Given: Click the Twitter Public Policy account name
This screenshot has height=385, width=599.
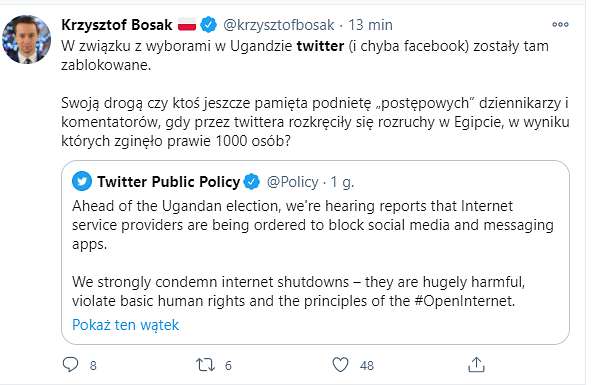Looking at the screenshot, I should point(168,182).
